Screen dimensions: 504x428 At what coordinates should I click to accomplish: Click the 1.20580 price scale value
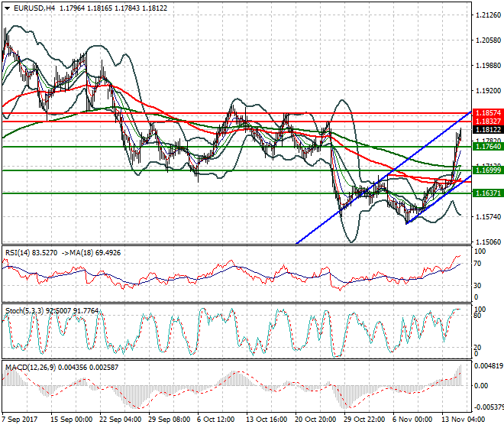488,41
